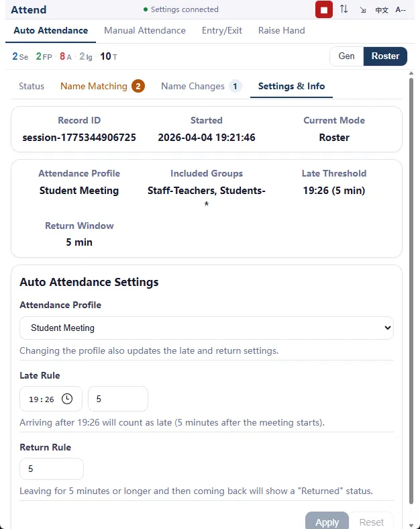Viewport: 420px width, 529px height.
Task: Select the Status sub-tab
Action: pyautogui.click(x=32, y=86)
